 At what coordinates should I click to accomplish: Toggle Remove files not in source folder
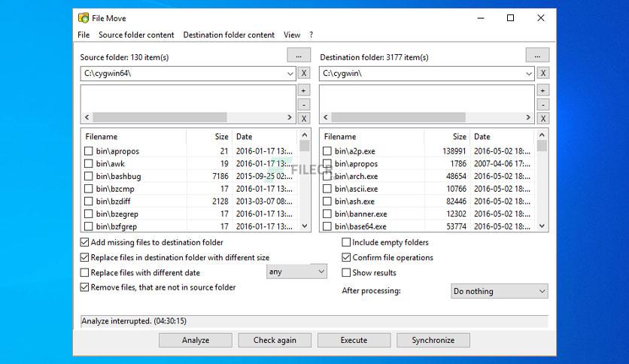[84, 287]
